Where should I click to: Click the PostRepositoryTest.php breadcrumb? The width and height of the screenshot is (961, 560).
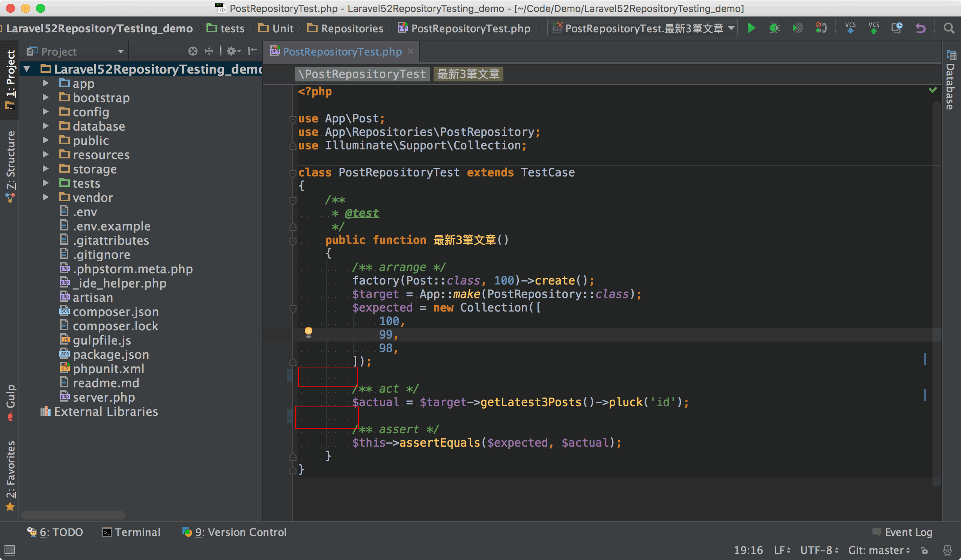point(464,28)
